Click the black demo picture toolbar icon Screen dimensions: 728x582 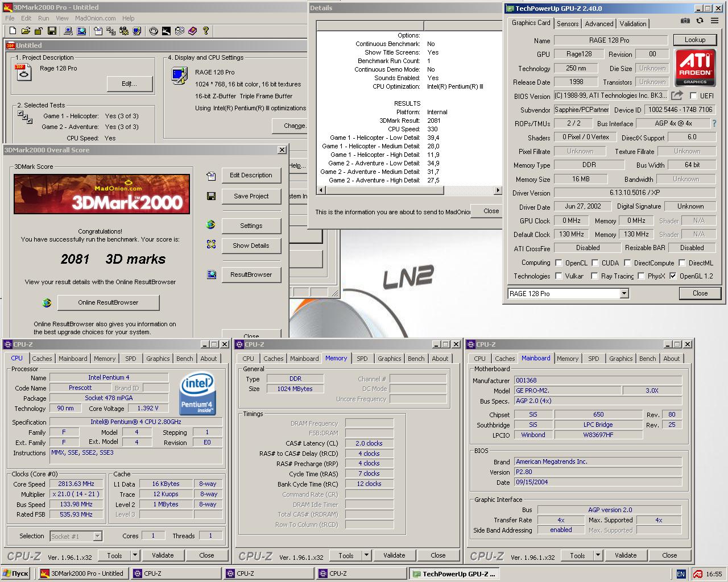[166, 31]
